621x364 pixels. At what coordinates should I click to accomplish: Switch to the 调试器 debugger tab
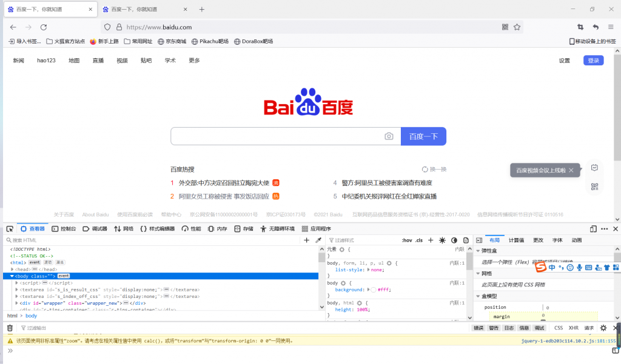tap(95, 229)
